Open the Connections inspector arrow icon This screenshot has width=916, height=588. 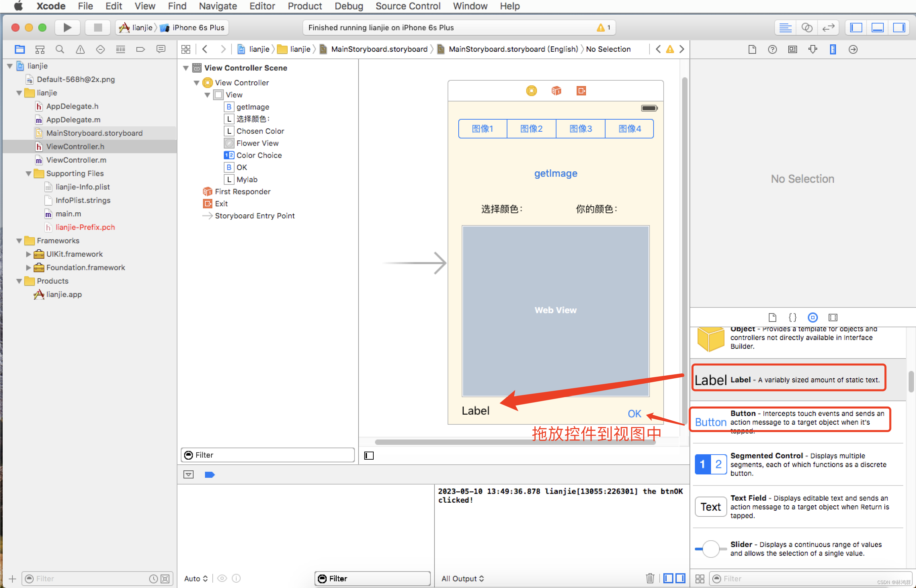(852, 49)
